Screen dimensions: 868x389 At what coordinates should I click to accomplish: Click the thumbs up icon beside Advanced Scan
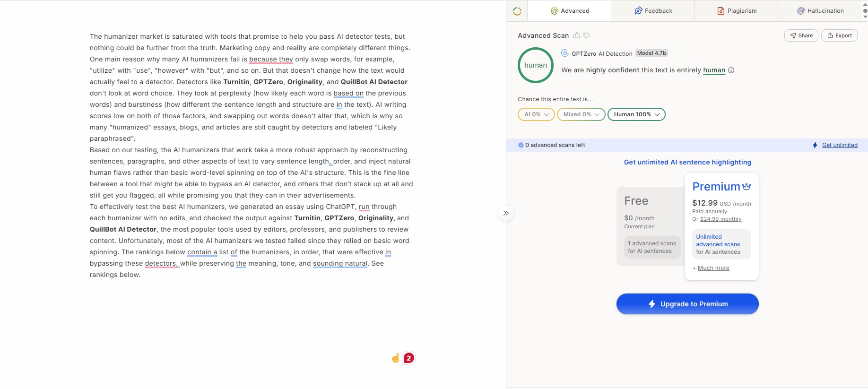tap(577, 35)
